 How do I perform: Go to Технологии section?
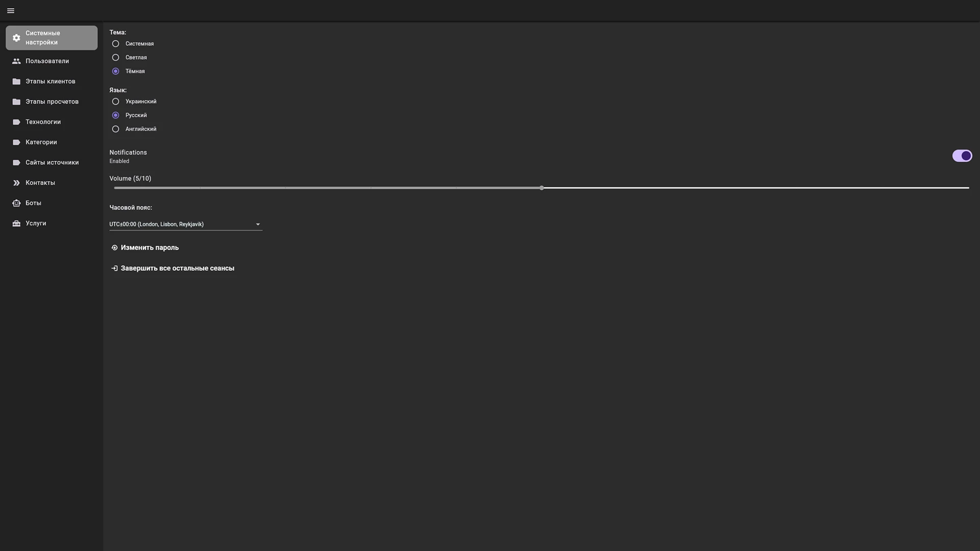[x=43, y=122]
